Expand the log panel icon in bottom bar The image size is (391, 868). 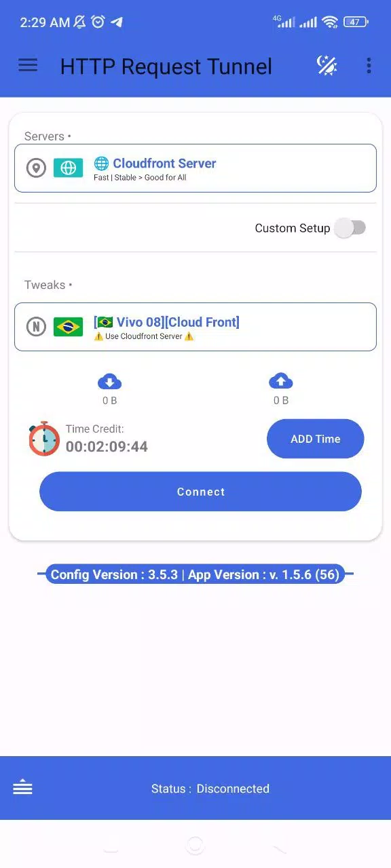[22, 788]
